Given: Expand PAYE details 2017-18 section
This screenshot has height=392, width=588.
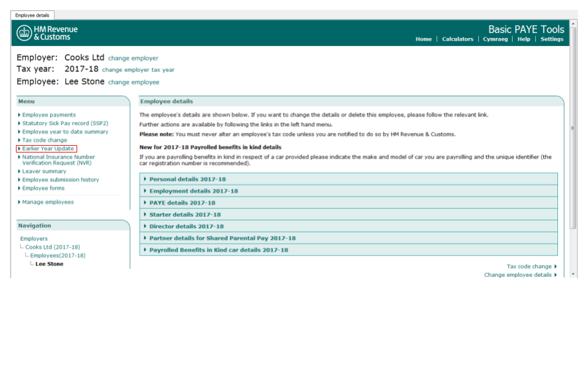Looking at the screenshot, I should (x=349, y=203).
